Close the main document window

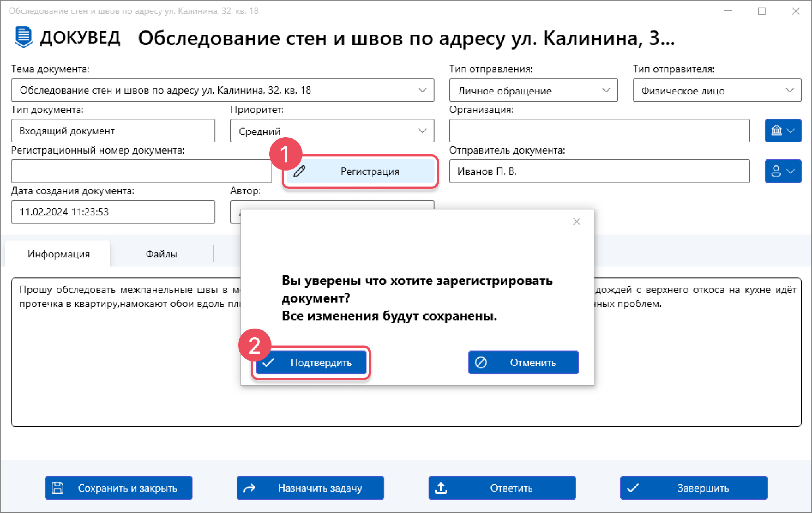(795, 11)
